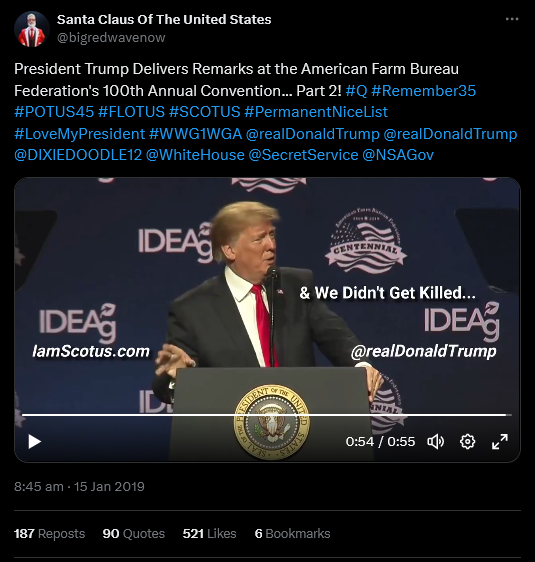Open the #WWG1WGA hashtag
Viewport: 535px width, 562px height.
pyautogui.click(x=195, y=134)
